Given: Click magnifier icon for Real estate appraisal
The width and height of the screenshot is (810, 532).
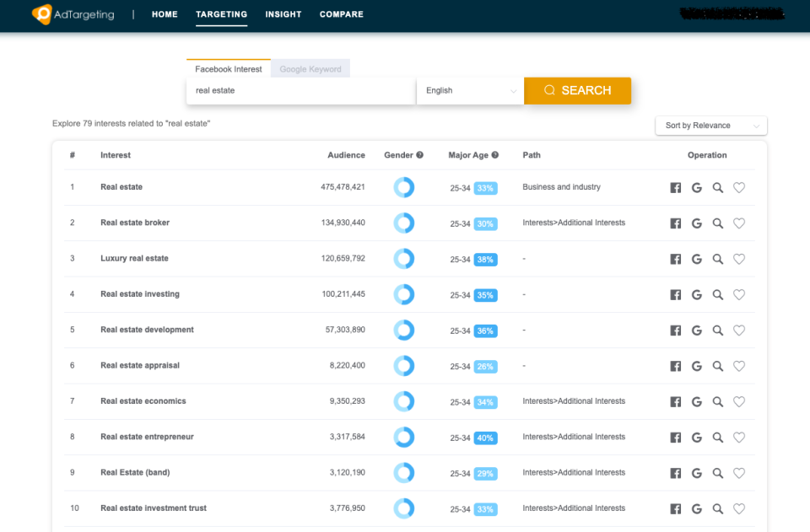Looking at the screenshot, I should (717, 366).
